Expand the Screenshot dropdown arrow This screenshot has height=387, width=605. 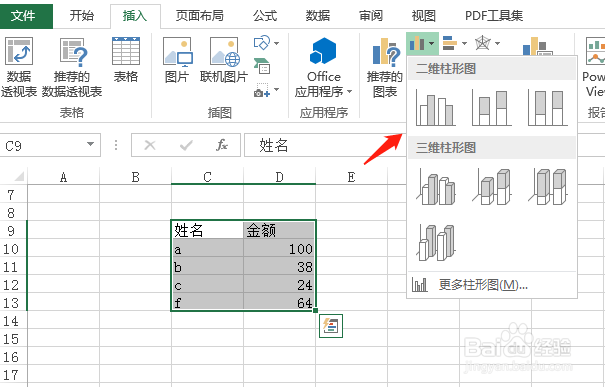[276, 90]
